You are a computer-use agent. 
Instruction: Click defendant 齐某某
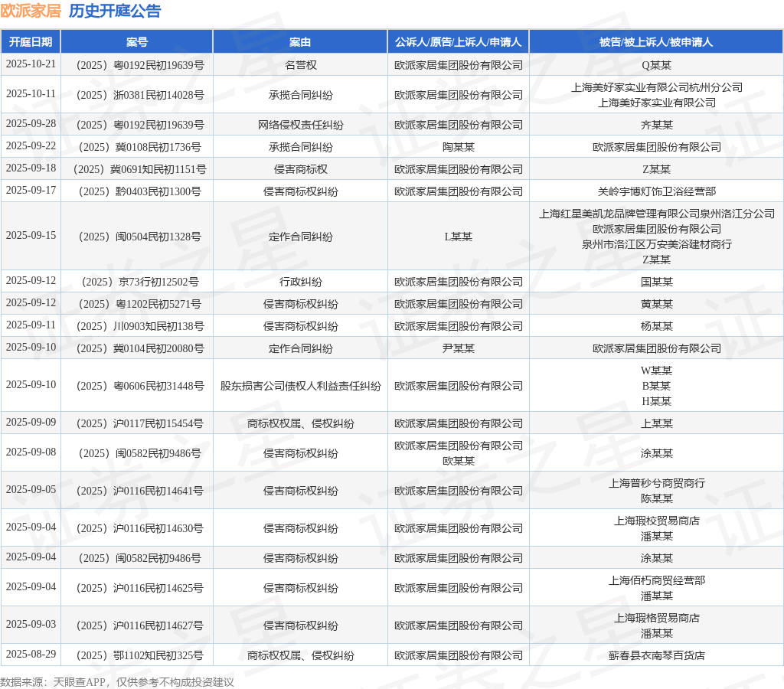[x=656, y=125]
